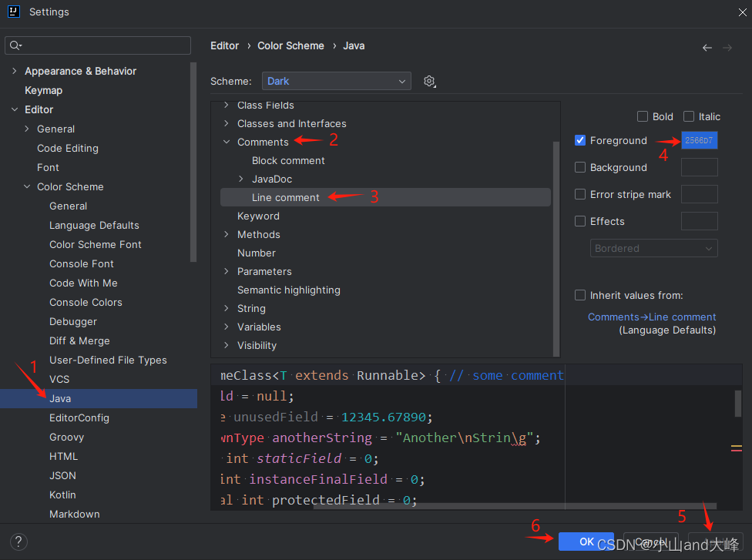The image size is (752, 560).
Task: Open the Scheme Dark dropdown
Action: (336, 81)
